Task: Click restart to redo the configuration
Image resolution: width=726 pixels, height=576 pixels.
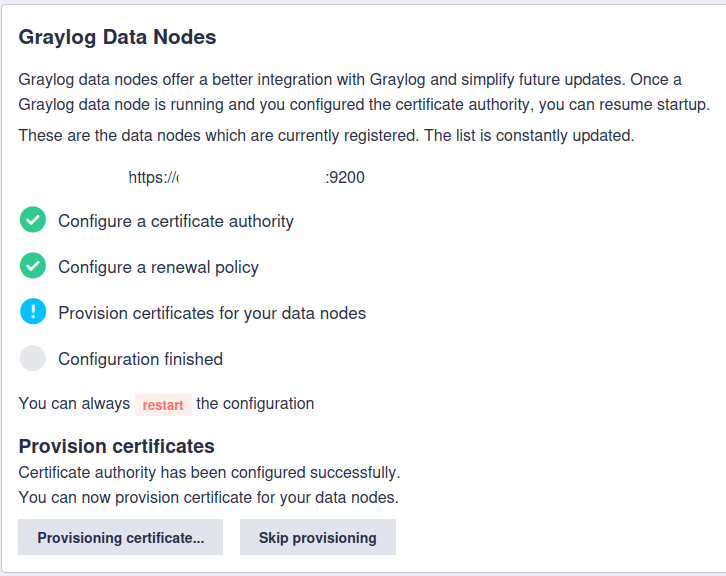Action: click(x=163, y=405)
